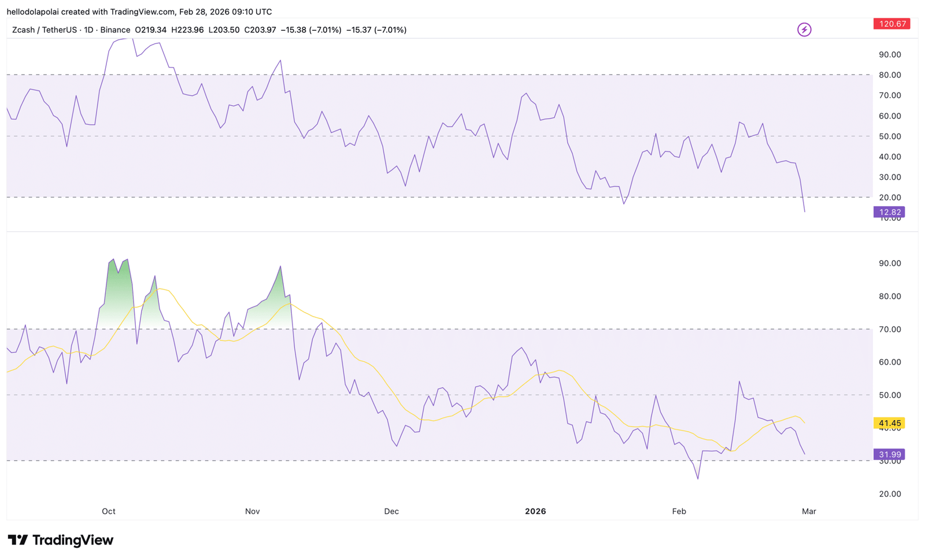This screenshot has height=560, width=925.
Task: Select the Nov time axis label
Action: click(x=252, y=511)
